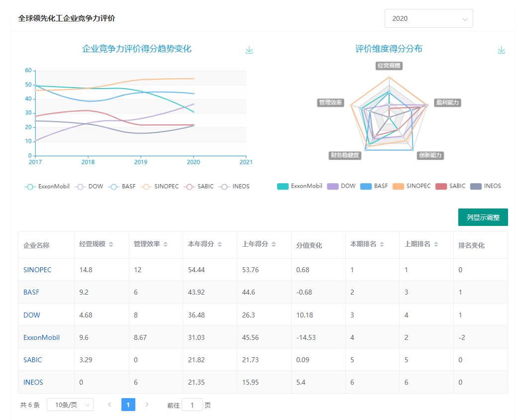
Task: Click the 评价维度得分分布 chart title
Action: click(x=389, y=49)
